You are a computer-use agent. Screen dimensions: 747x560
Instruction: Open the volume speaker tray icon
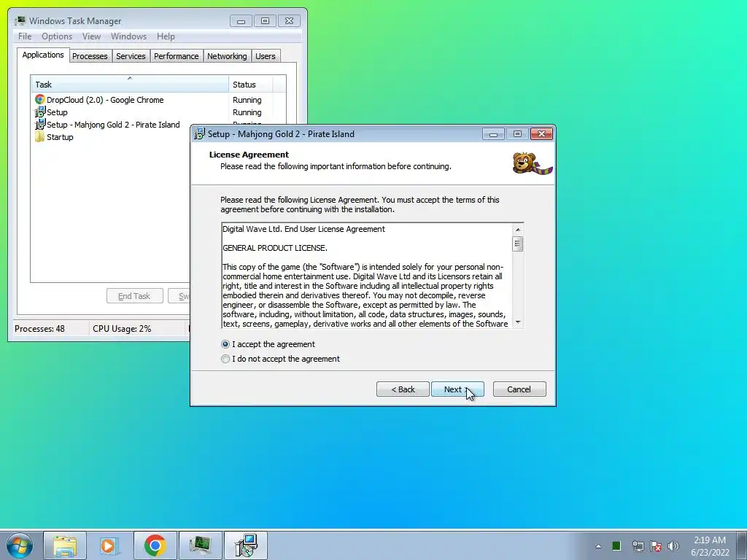click(x=673, y=546)
